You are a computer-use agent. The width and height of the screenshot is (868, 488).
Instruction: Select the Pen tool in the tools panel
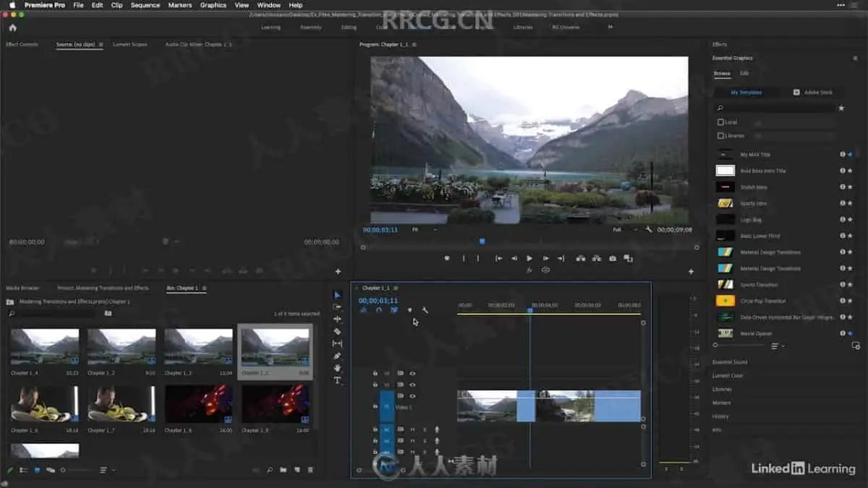pos(337,356)
